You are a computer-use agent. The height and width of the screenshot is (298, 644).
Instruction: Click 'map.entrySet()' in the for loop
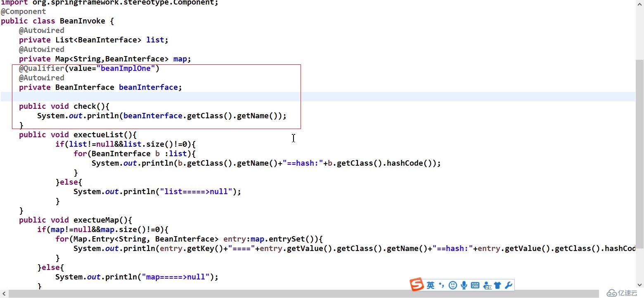284,239
